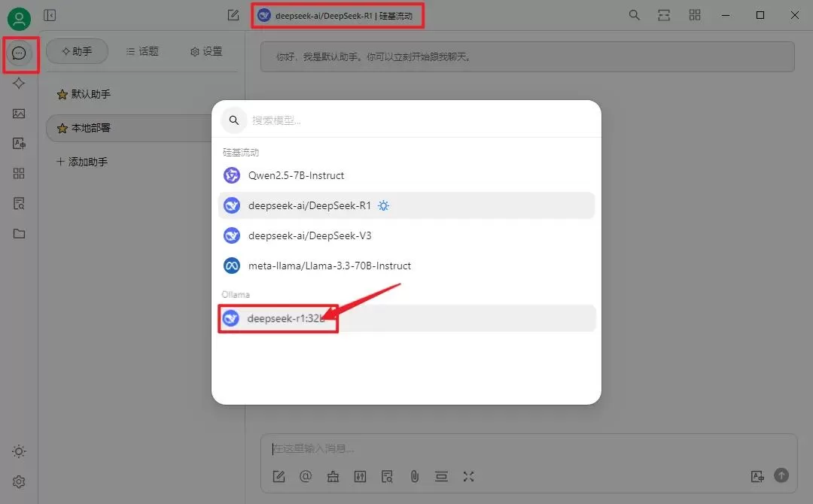Open the mini apps grid icon in title bar
This screenshot has width=813, height=504.
pyautogui.click(x=695, y=15)
